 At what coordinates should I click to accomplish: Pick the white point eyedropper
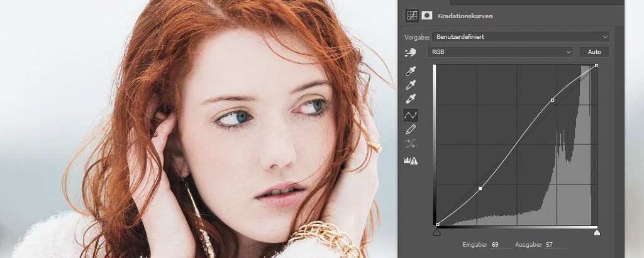coord(411,99)
